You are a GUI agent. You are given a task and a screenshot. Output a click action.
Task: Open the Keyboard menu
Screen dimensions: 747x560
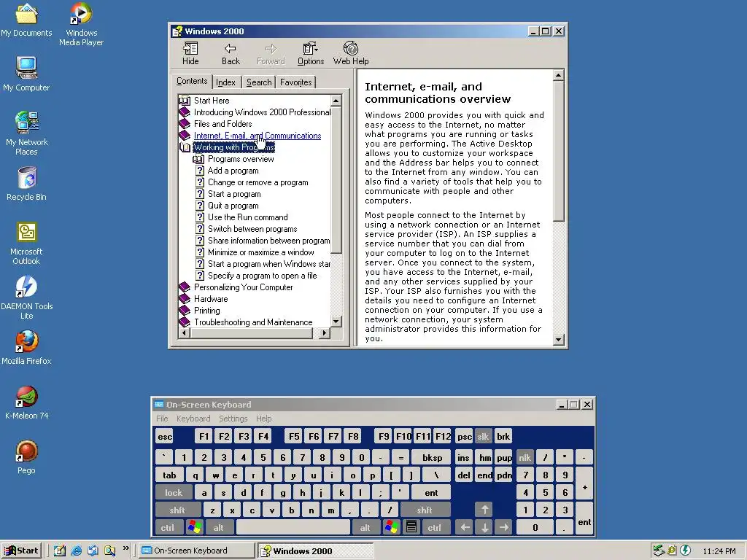point(193,419)
